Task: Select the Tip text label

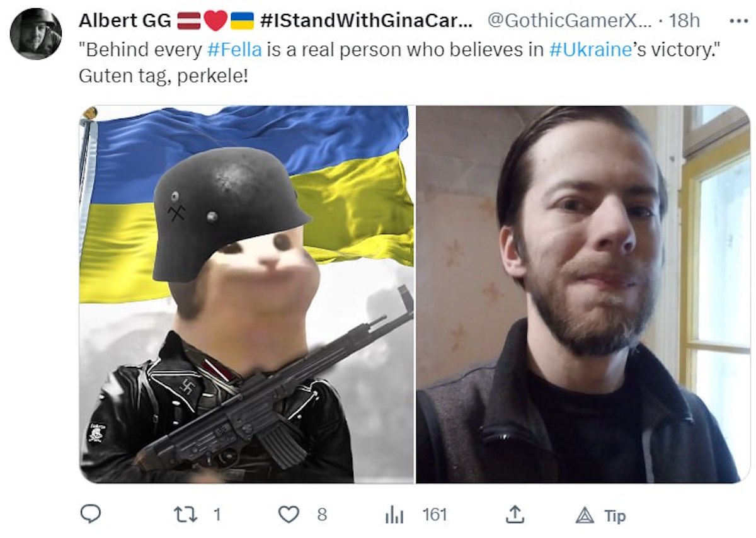Action: tap(616, 516)
